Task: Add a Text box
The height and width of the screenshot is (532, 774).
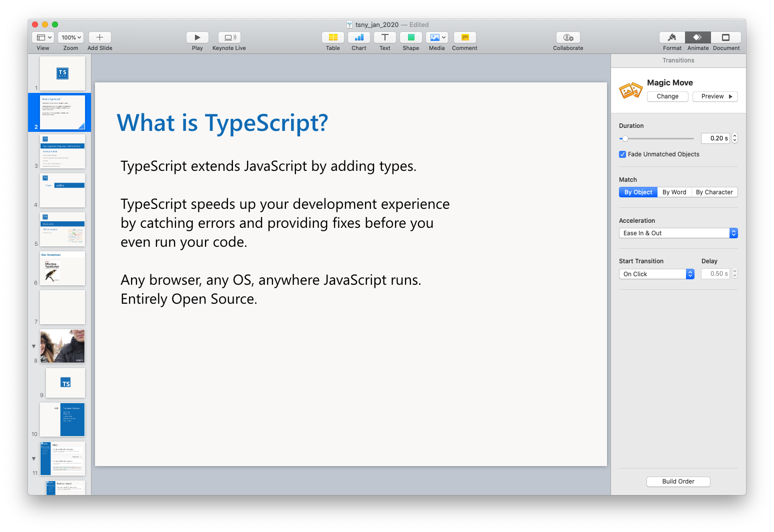Action: point(385,37)
